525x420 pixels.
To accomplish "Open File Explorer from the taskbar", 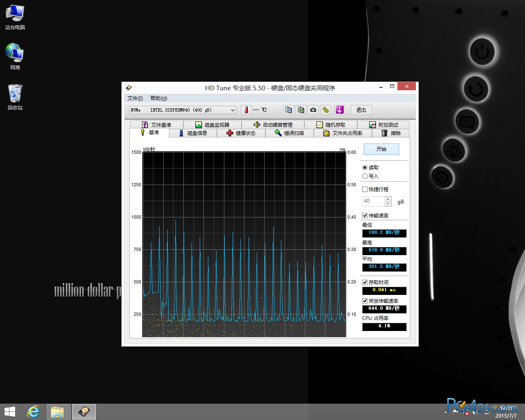I will [x=57, y=412].
